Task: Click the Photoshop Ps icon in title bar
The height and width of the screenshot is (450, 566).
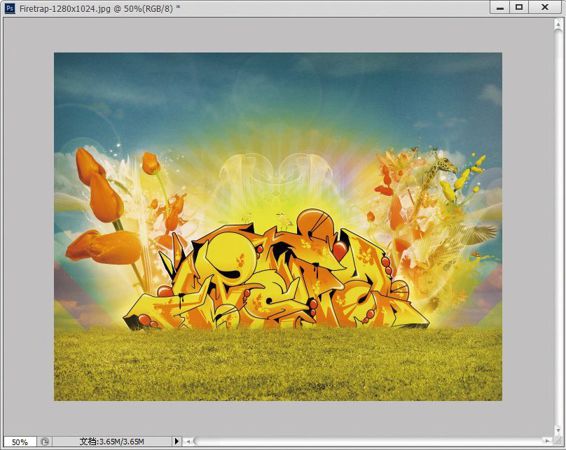Action: tap(10, 8)
